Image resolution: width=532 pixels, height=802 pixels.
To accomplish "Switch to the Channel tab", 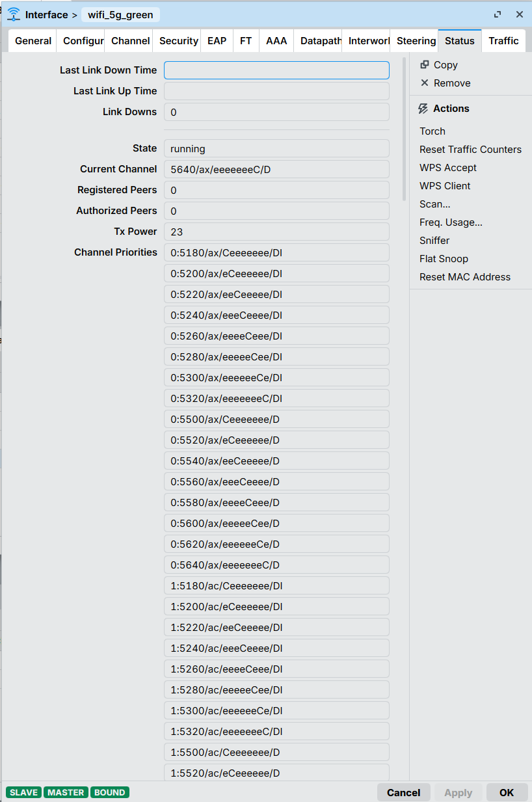I will pyautogui.click(x=129, y=40).
